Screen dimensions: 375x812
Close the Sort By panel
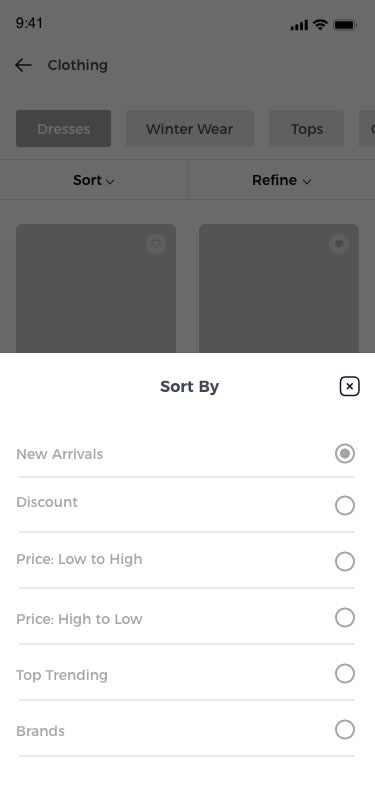click(350, 386)
